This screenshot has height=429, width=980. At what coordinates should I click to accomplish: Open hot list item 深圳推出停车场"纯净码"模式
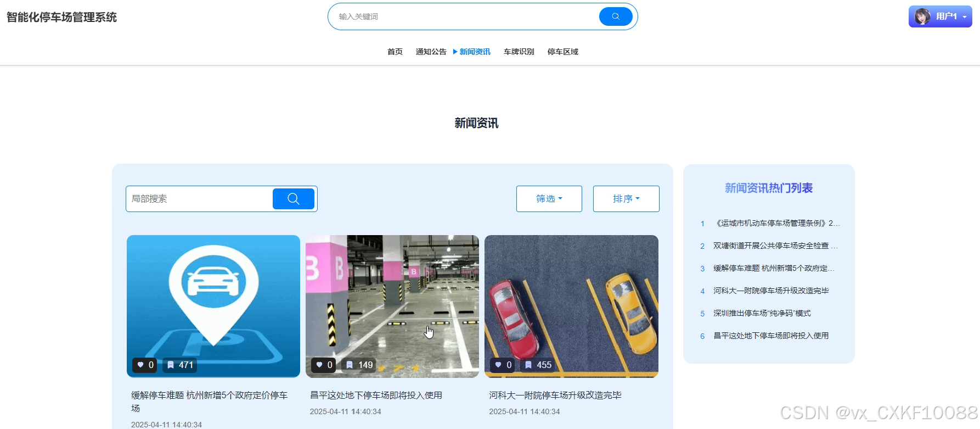762,313
